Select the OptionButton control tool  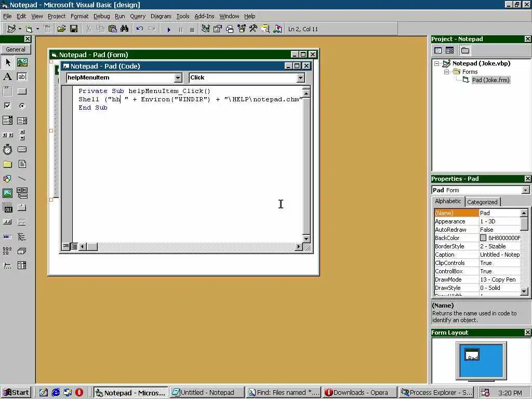tap(22, 106)
